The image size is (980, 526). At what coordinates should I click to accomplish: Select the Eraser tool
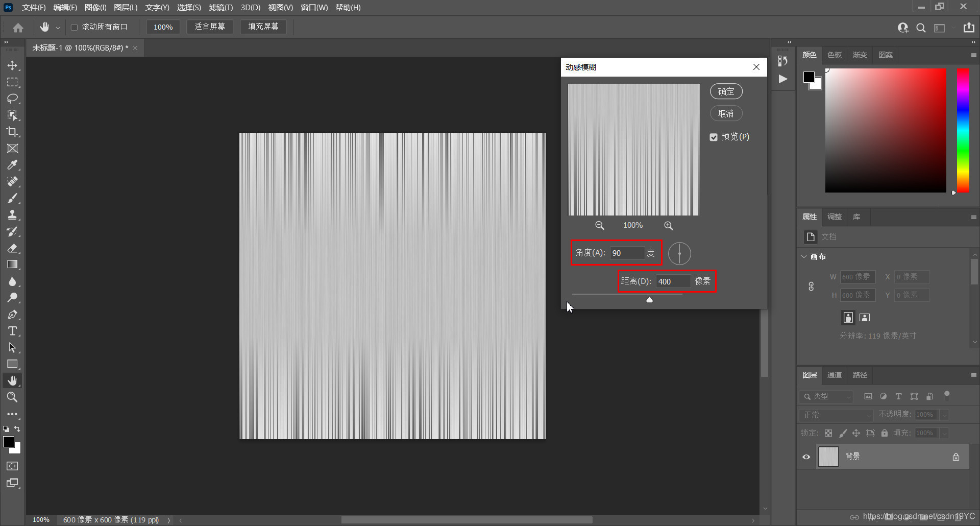[x=12, y=248]
